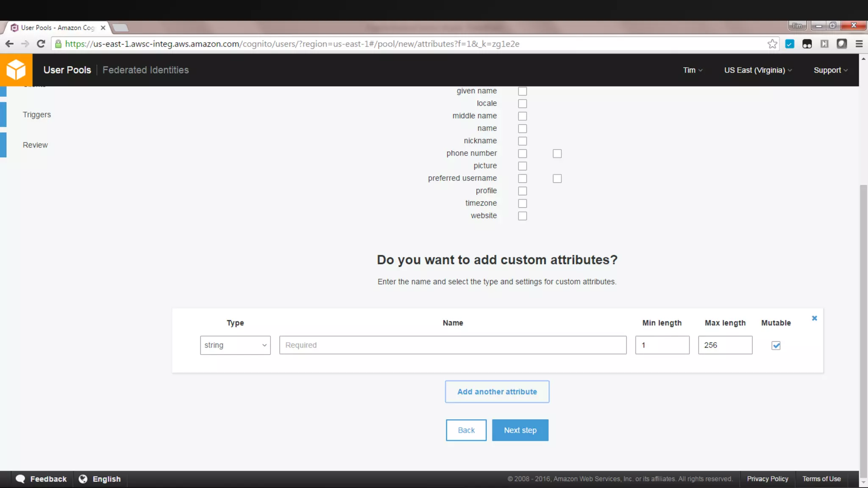The image size is (868, 488).
Task: Remove custom attribute with blue X
Action: [x=814, y=318]
